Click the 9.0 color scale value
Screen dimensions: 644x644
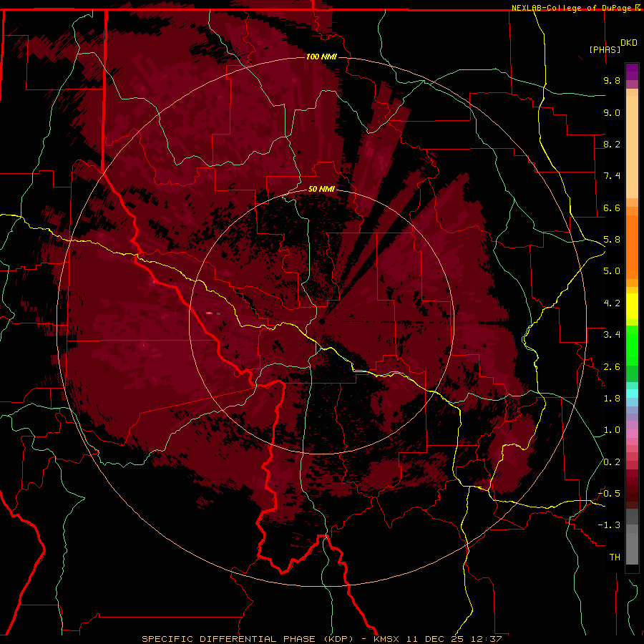612,113
